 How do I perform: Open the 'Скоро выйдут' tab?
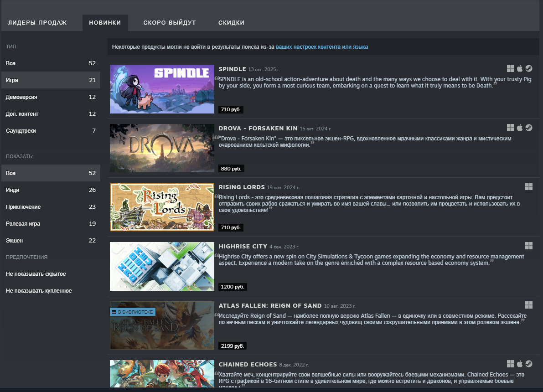tap(169, 23)
